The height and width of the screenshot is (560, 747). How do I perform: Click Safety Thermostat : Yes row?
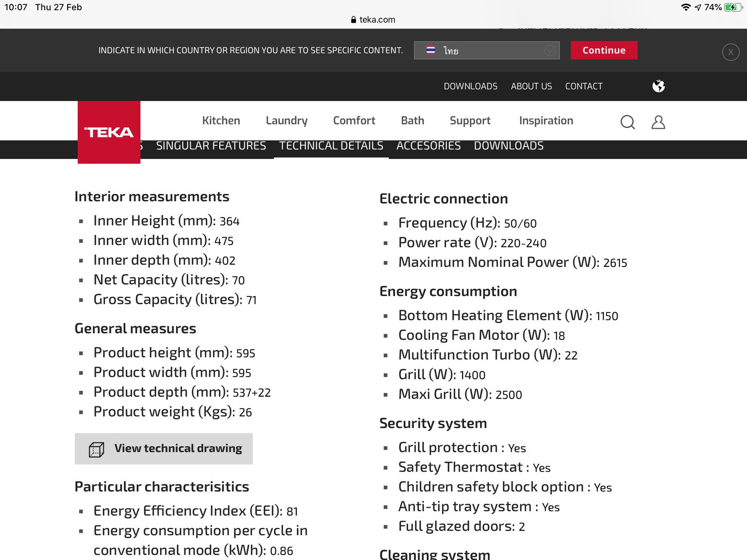click(474, 468)
